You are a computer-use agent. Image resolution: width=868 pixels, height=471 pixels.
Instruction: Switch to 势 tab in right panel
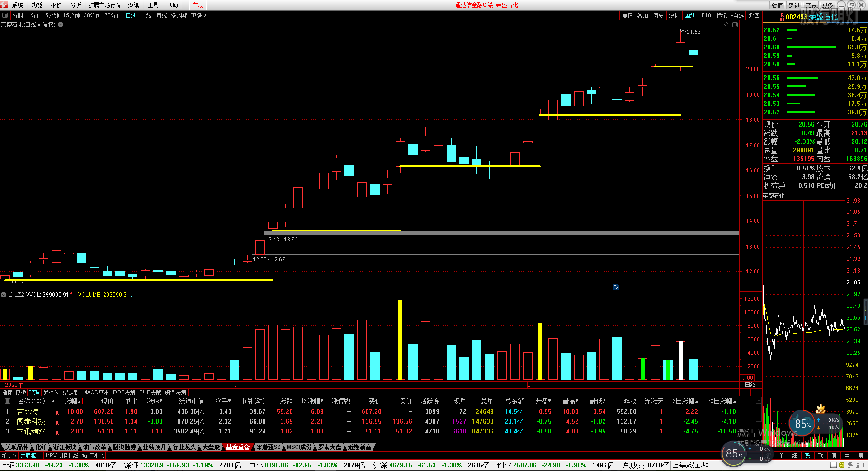(x=807, y=456)
